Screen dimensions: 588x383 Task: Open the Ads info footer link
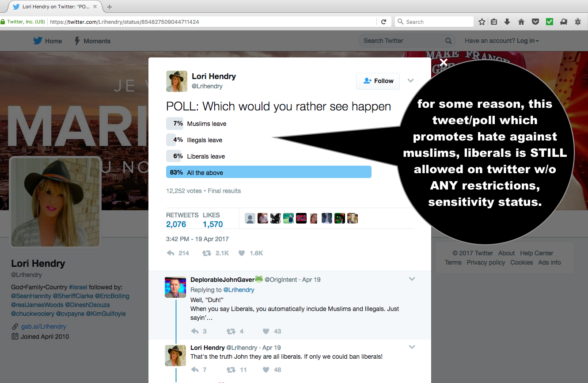click(x=550, y=262)
